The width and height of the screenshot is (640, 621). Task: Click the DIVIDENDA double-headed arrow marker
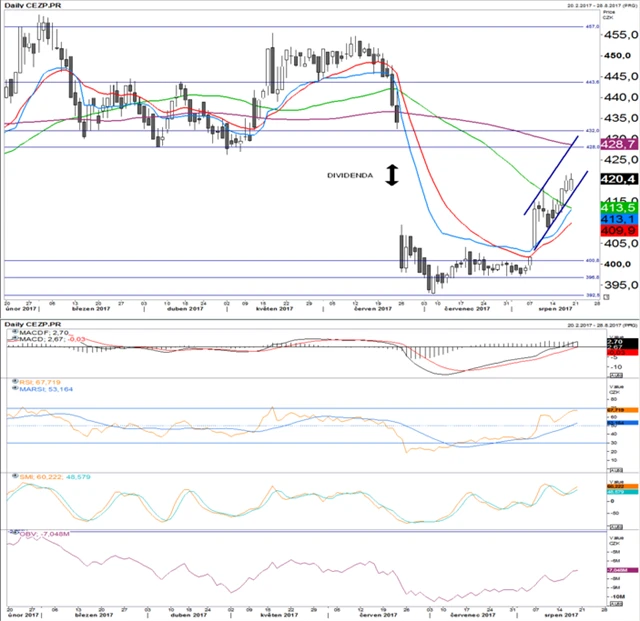coord(392,174)
